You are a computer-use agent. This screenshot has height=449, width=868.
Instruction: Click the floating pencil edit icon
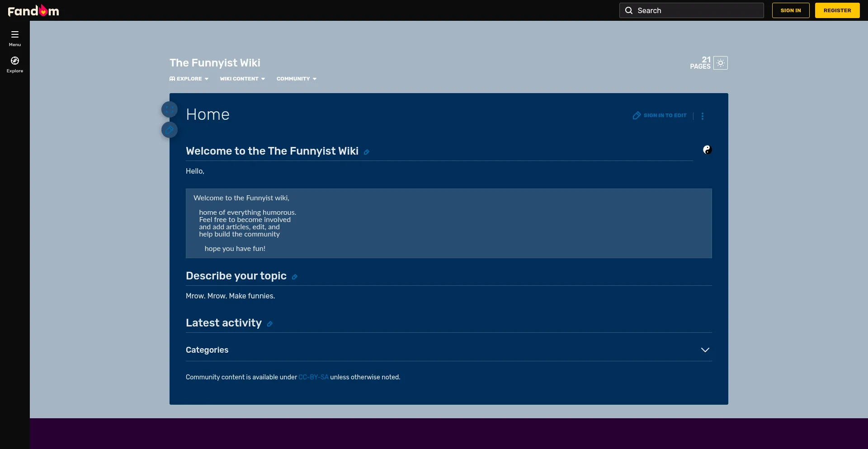coord(170,130)
